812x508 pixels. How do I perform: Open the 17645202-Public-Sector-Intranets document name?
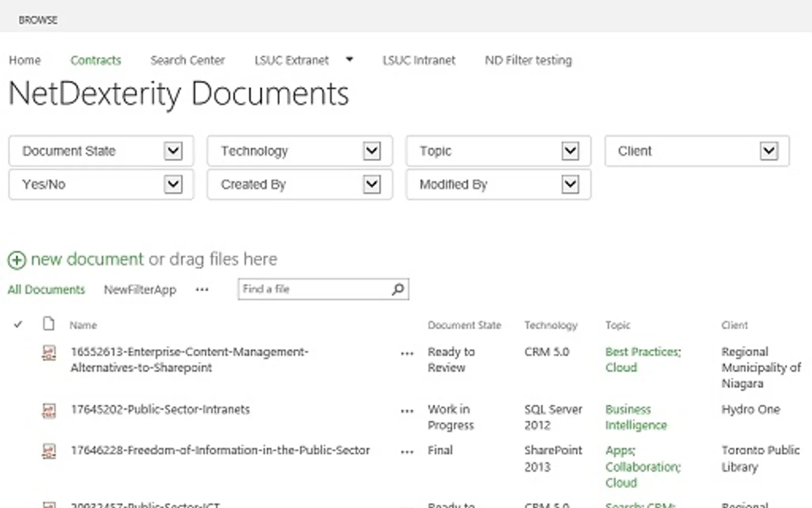pyautogui.click(x=160, y=409)
